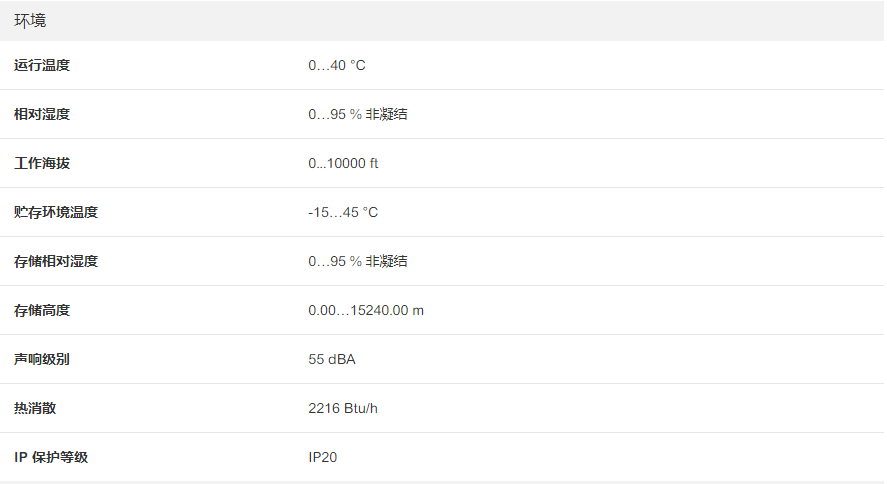Click the 0…40 °C operating temperature value
This screenshot has height=484, width=887.
point(337,66)
